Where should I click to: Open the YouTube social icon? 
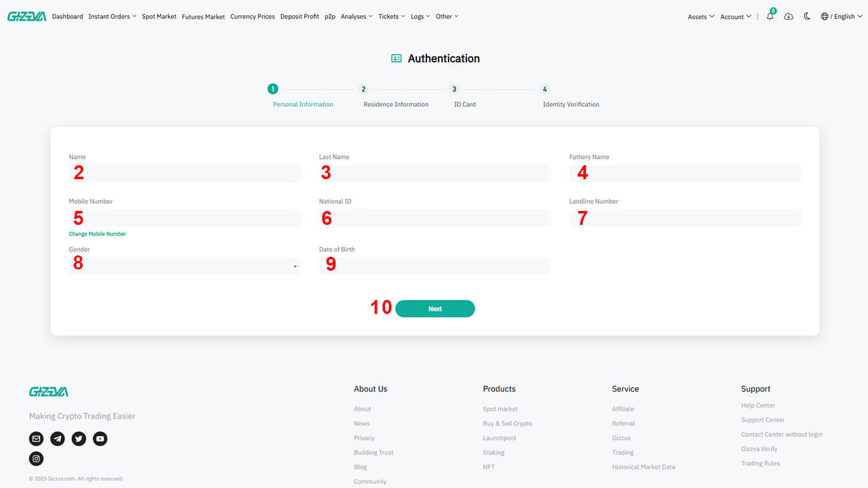click(x=100, y=438)
